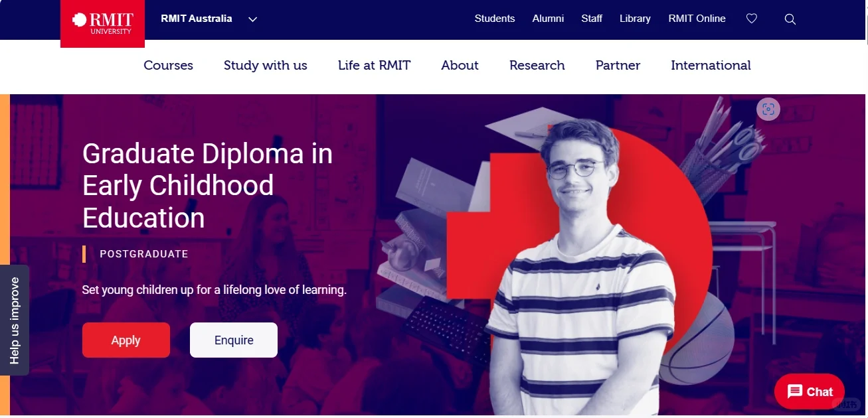Viewport: 868px width, 418px height.
Task: Open the Study with us menu
Action: tap(266, 65)
